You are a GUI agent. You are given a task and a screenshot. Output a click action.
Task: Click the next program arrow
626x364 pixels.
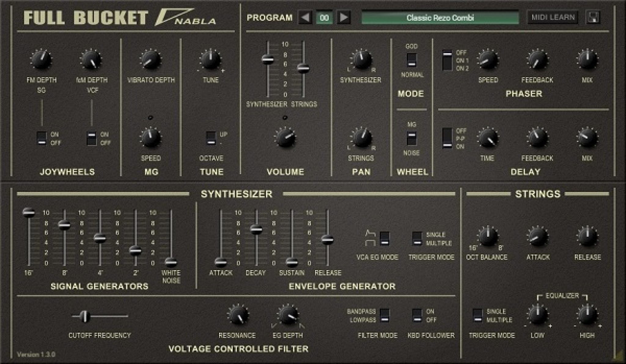point(344,17)
